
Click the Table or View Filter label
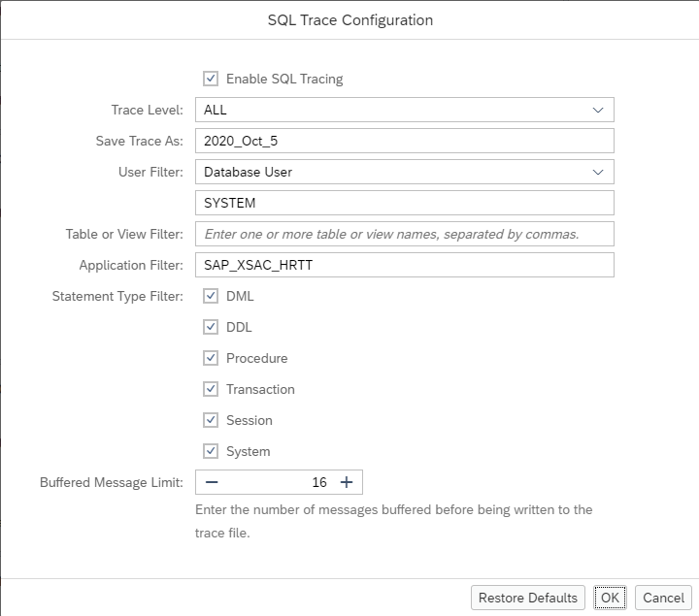coord(124,234)
